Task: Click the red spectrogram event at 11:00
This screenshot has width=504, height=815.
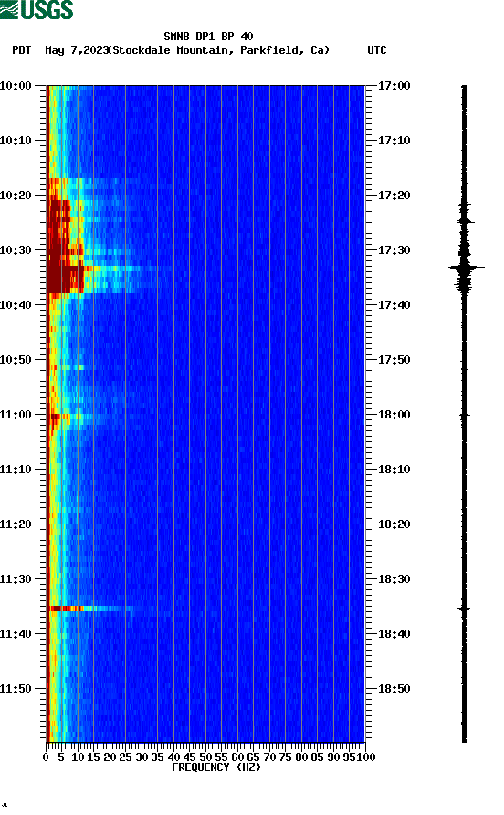Action: (59, 417)
